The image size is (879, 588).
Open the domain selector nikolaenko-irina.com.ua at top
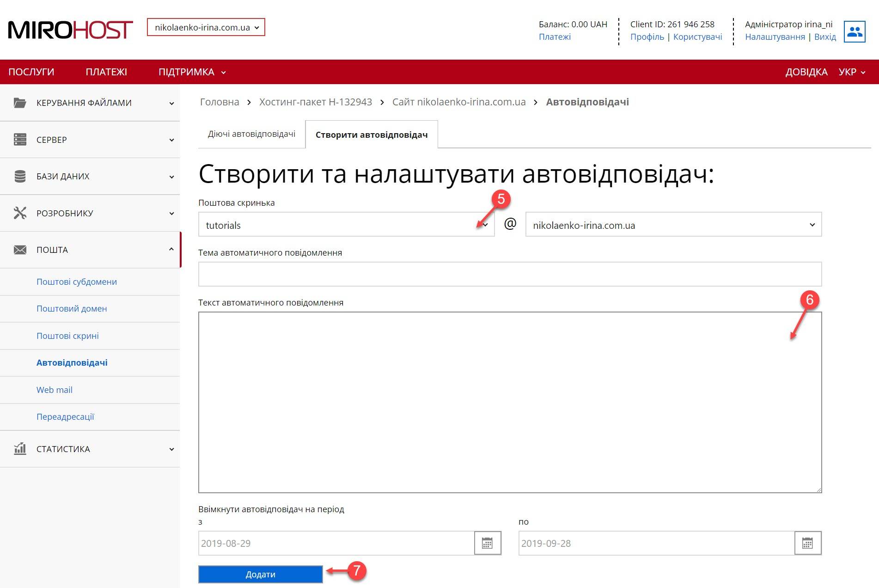[x=206, y=27]
